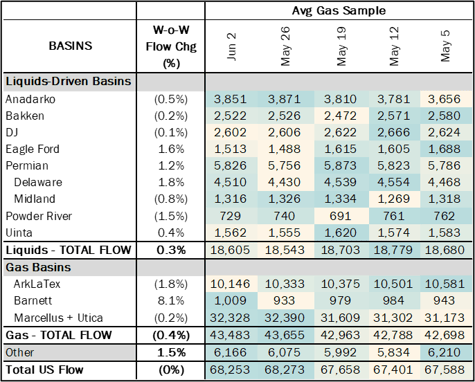The width and height of the screenshot is (475, 382).
Task: Click Bakken May 19 value 2,472
Action: (340, 116)
